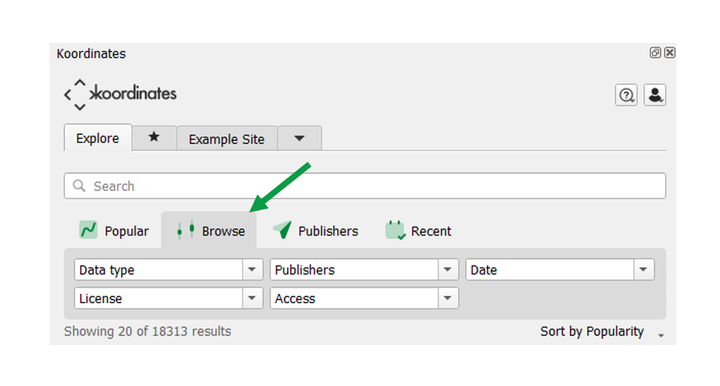Click the Publishers paper plane icon
Viewport: 720px width, 386px height.
[282, 229]
